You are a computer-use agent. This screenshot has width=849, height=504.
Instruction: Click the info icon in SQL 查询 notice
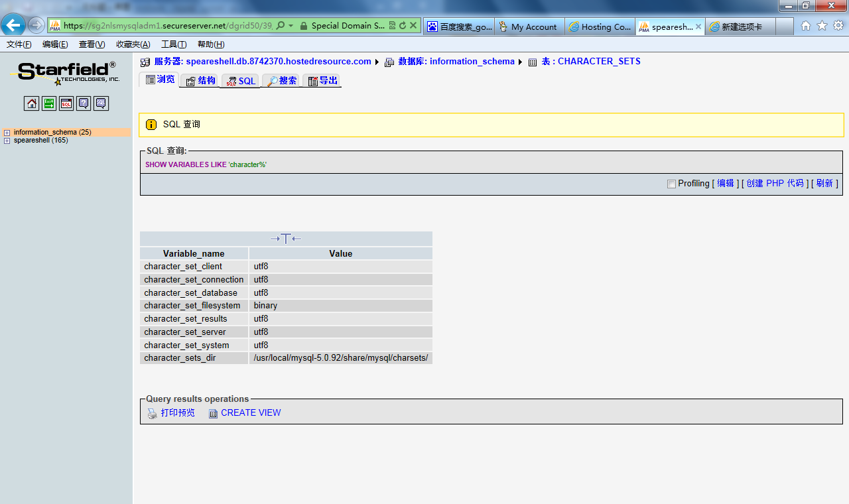pyautogui.click(x=151, y=125)
